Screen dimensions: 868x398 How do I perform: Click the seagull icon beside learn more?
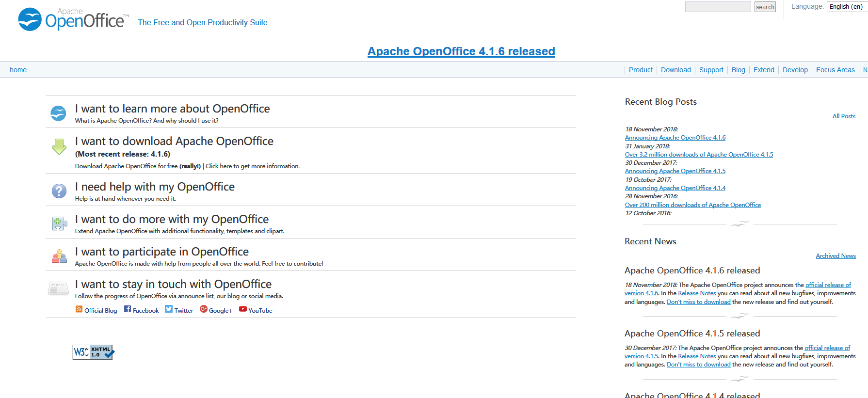pos(58,113)
